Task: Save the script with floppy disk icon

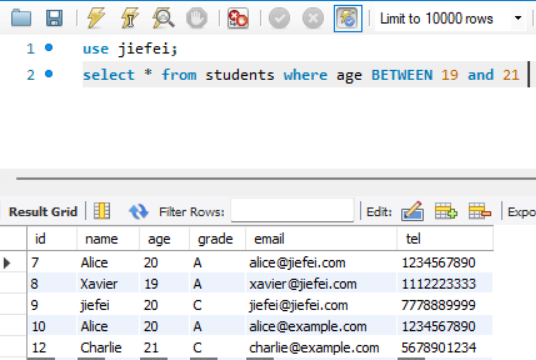Action: (54, 18)
